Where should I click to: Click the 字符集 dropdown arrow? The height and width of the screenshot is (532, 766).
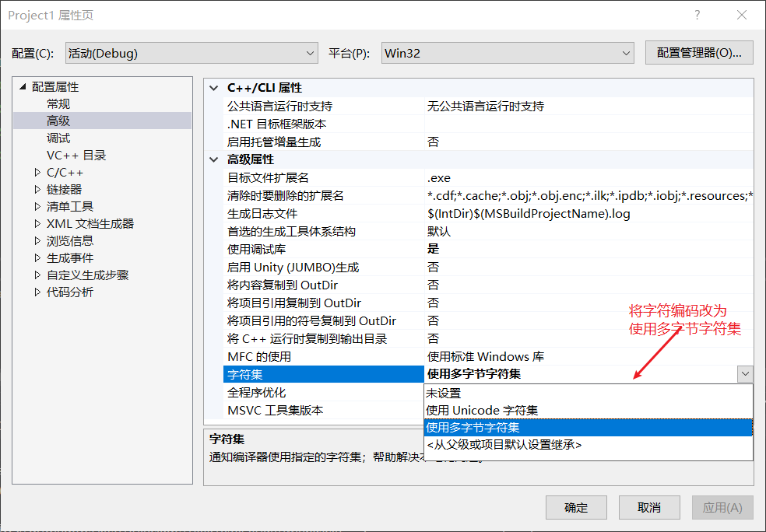point(745,374)
